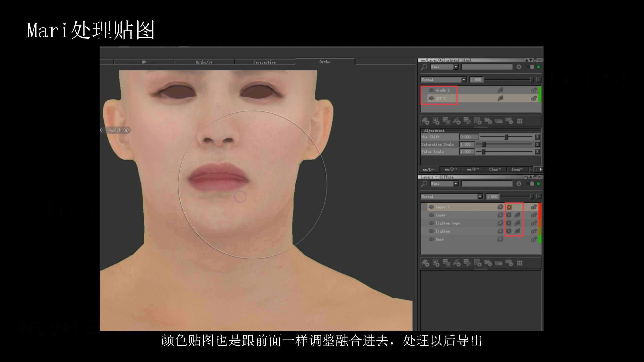644x362 pixels.
Task: Hide the lighten layer
Action: tap(431, 231)
